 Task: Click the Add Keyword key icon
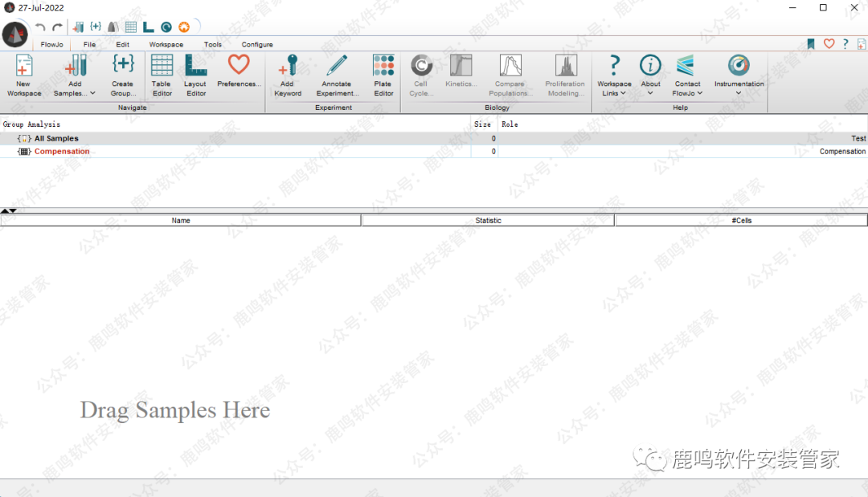pyautogui.click(x=287, y=67)
